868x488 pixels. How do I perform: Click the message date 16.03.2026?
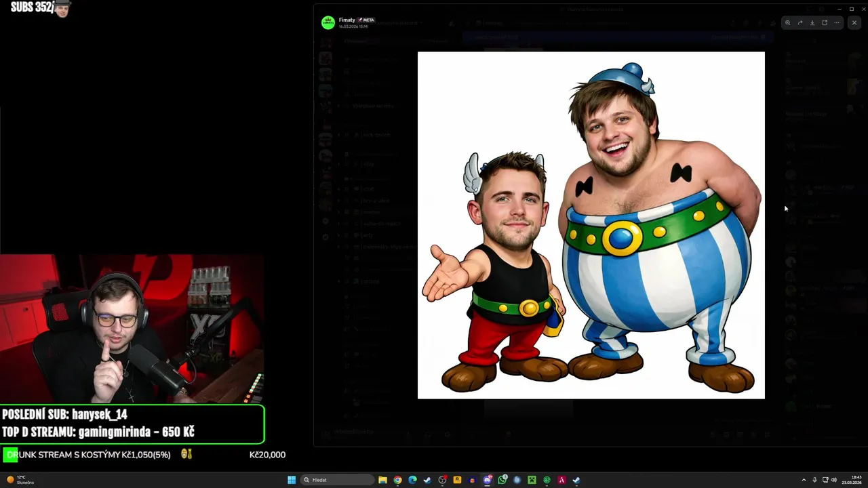(x=353, y=26)
